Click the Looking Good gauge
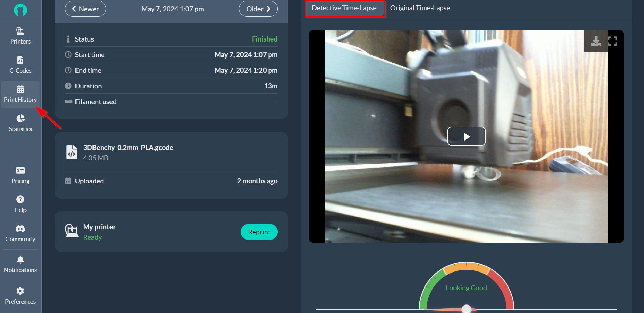 467,286
